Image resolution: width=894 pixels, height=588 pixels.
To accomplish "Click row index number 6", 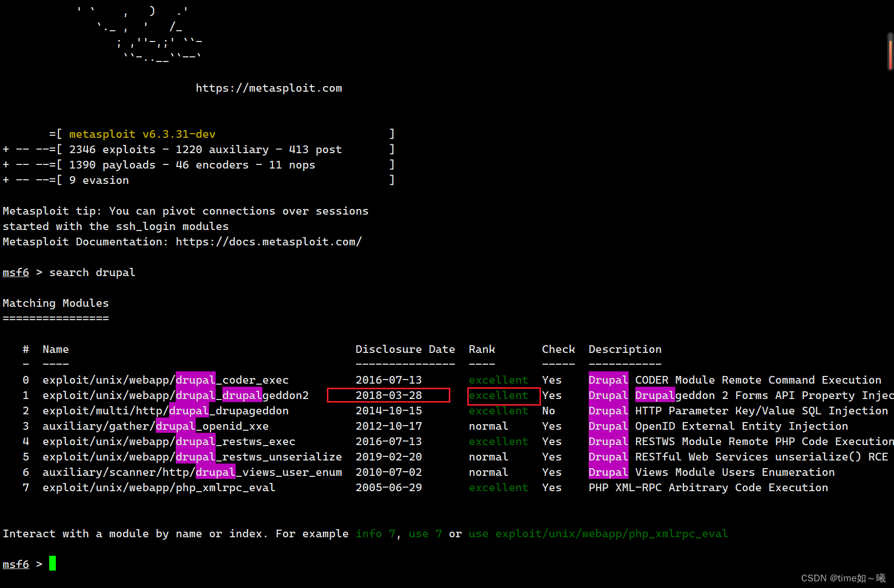I will click(26, 472).
